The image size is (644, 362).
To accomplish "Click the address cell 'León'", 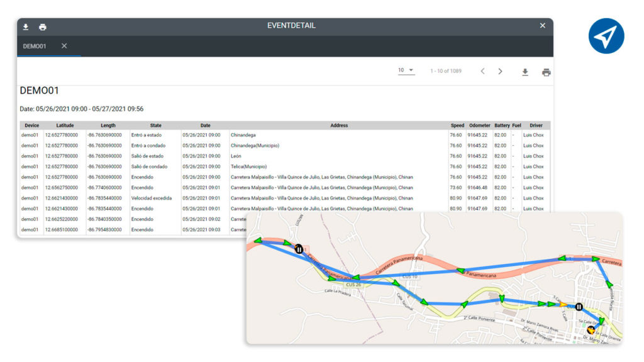I will pos(236,156).
